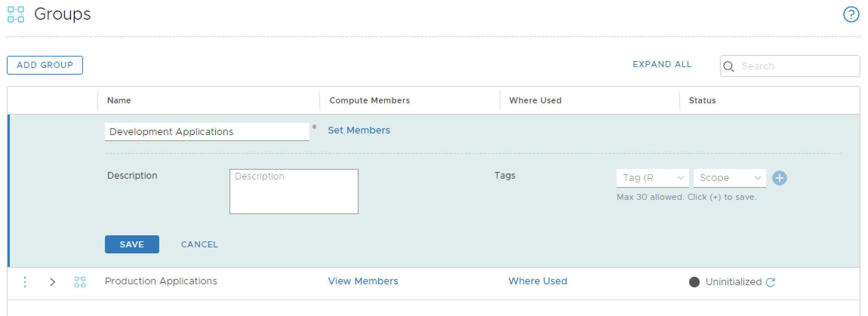The width and height of the screenshot is (868, 316).
Task: Click the gray status dot for Uninitialized
Action: pos(694,282)
